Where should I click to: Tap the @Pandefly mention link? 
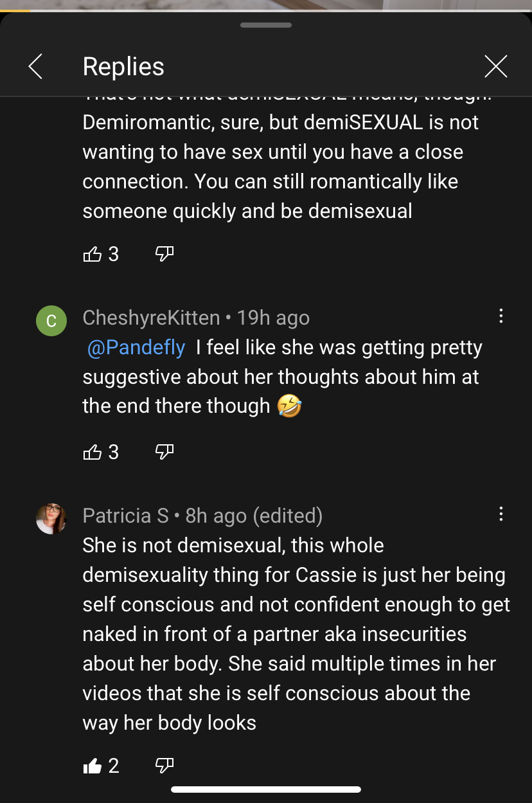[x=136, y=347]
